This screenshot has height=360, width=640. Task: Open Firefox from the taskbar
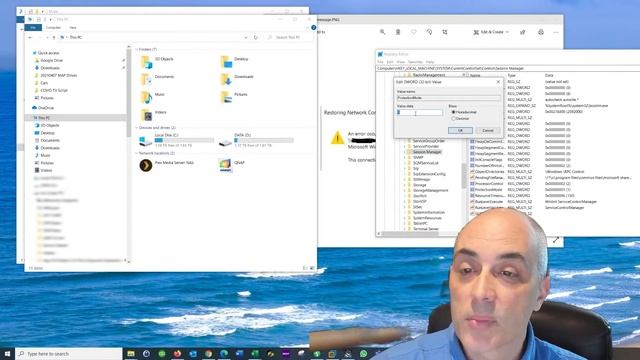coord(177,353)
